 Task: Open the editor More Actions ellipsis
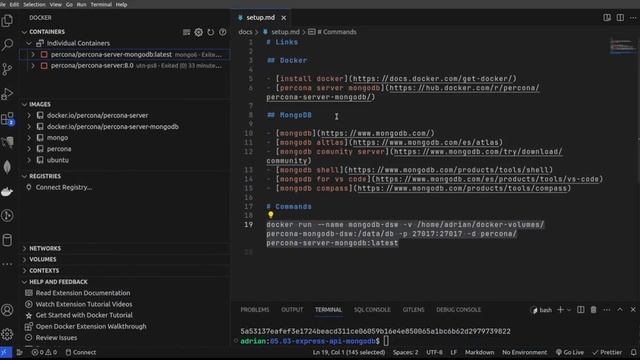633,18
